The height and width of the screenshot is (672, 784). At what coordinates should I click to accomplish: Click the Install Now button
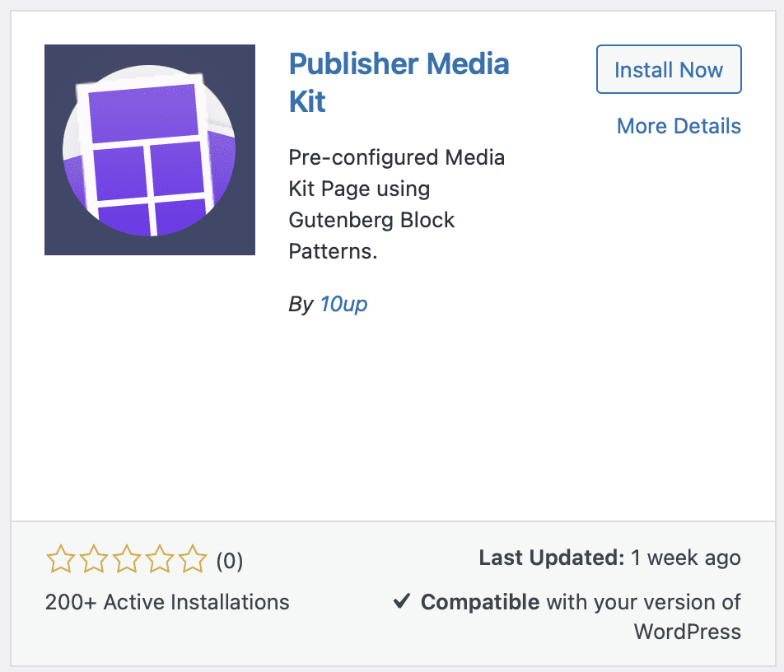click(669, 70)
